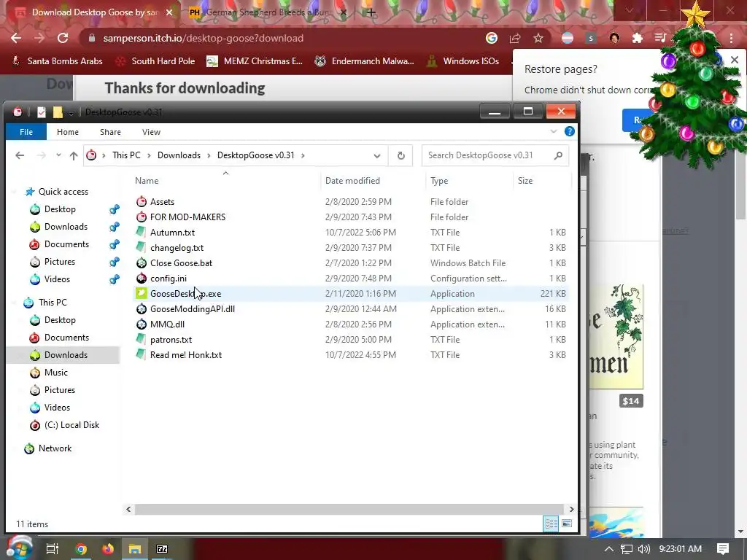Screen dimensions: 747x560
Task: Open a new Chrome tab
Action: pyautogui.click(x=371, y=12)
